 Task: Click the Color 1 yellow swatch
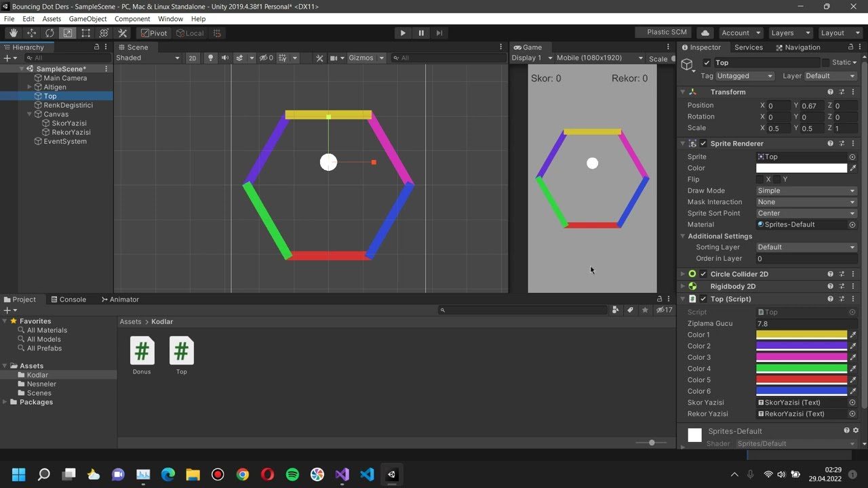[x=802, y=335]
